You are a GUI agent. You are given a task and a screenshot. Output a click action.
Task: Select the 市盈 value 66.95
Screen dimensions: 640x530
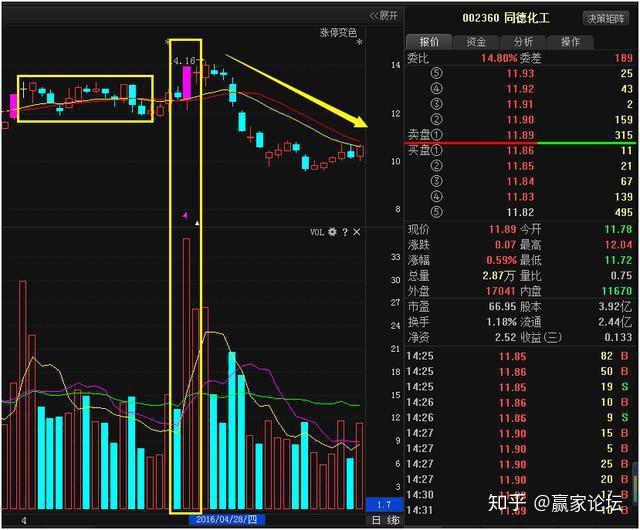coord(502,307)
